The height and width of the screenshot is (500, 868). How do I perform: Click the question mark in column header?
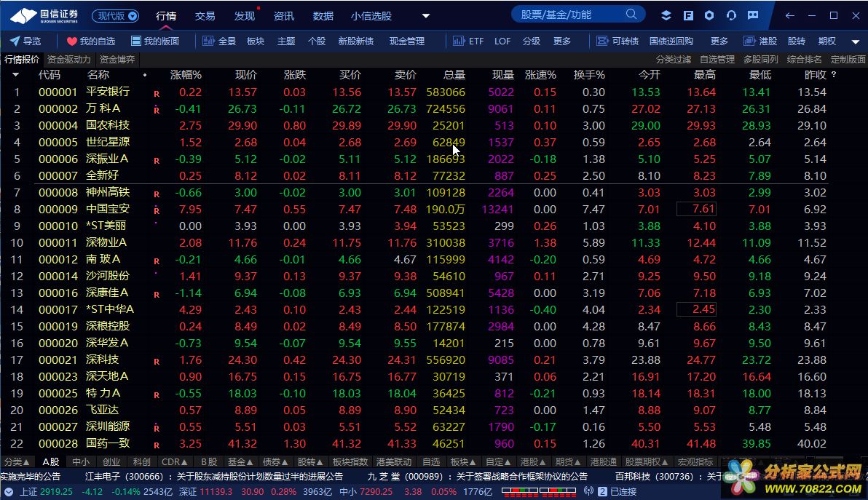coord(834,75)
